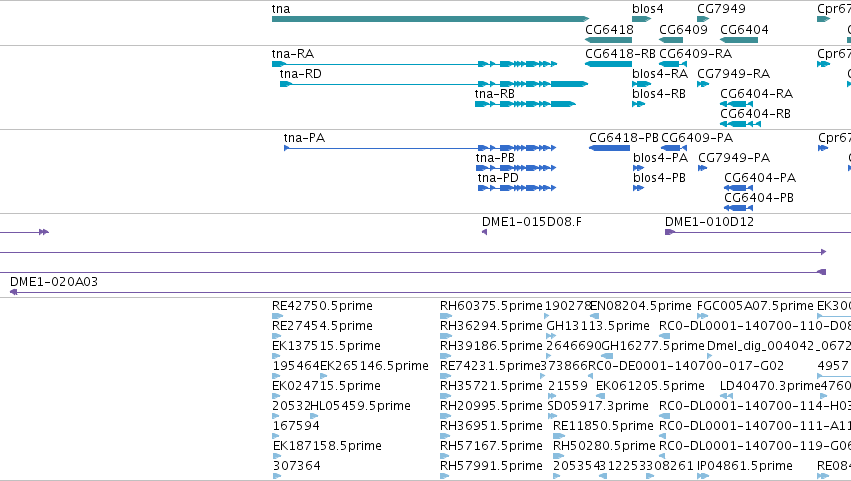The image size is (851, 481).
Task: Click the RE11850.5prime EST
Action: tap(559, 436)
